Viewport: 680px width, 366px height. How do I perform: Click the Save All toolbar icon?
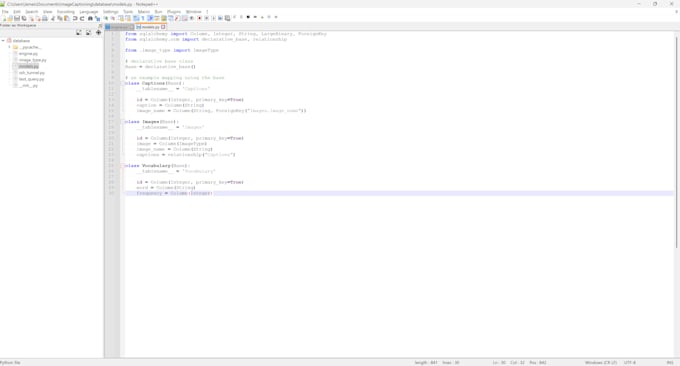24,18
